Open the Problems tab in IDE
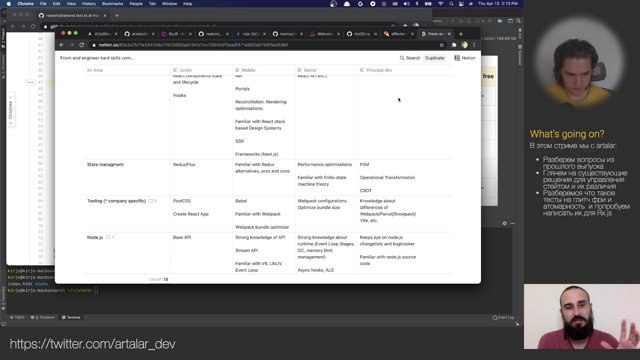The width and height of the screenshot is (640, 360). pos(43,317)
